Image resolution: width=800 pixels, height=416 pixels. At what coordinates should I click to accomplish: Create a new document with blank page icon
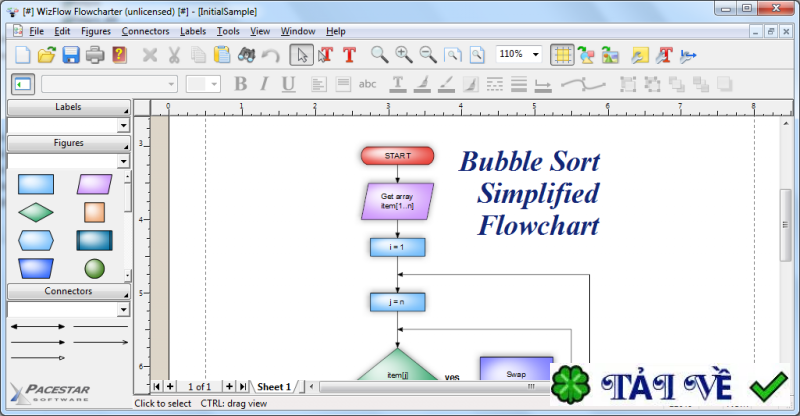click(x=22, y=55)
